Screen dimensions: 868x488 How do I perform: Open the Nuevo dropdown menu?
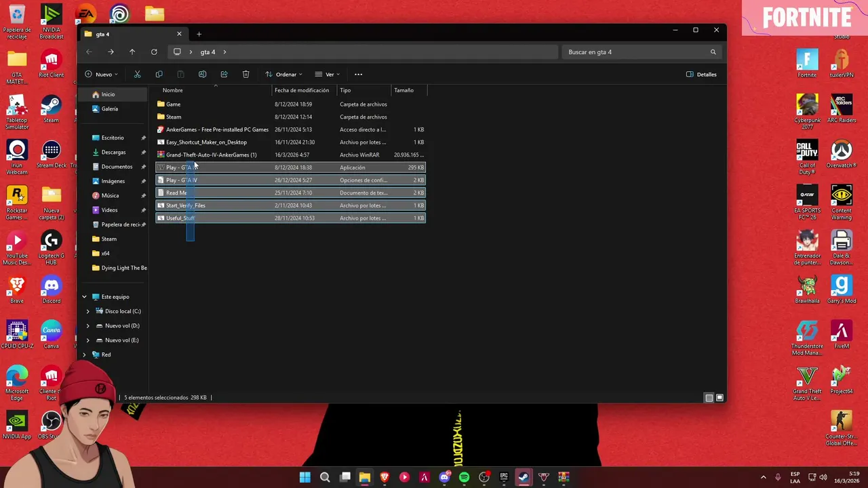(102, 75)
